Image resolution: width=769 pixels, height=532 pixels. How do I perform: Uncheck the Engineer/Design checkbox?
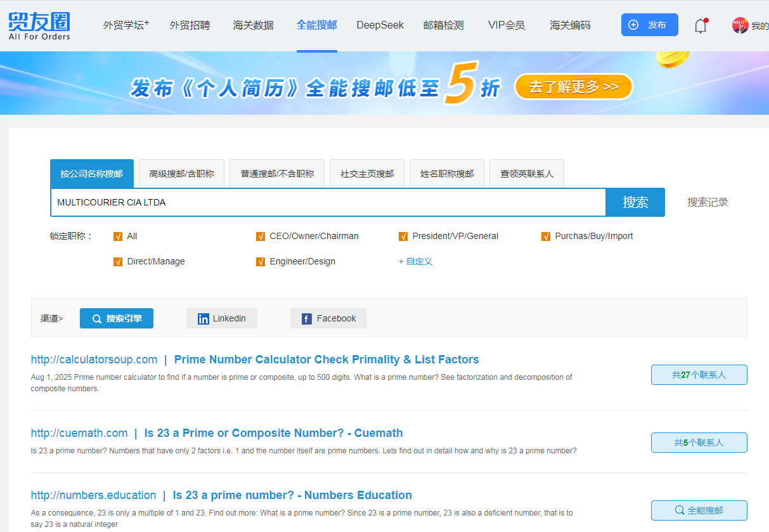pyautogui.click(x=261, y=262)
